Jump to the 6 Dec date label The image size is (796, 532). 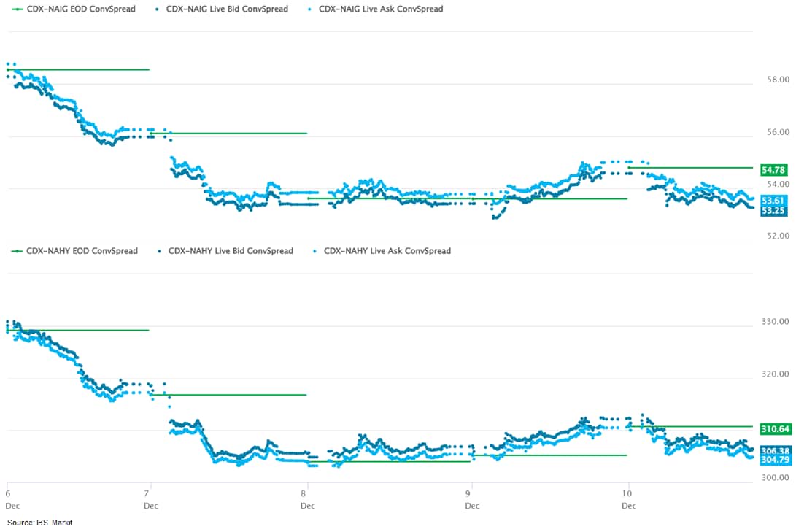coord(8,489)
